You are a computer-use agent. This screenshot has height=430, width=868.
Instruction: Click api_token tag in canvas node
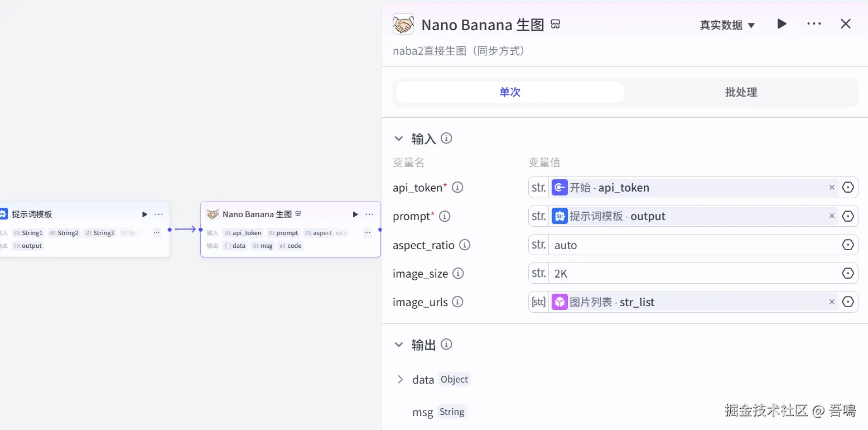point(243,233)
